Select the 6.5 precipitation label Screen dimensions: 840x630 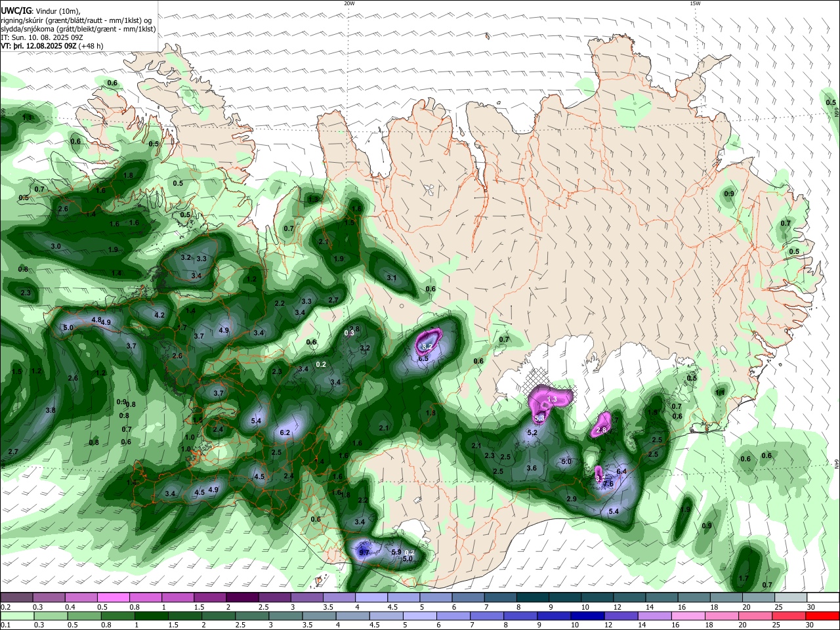click(x=423, y=358)
